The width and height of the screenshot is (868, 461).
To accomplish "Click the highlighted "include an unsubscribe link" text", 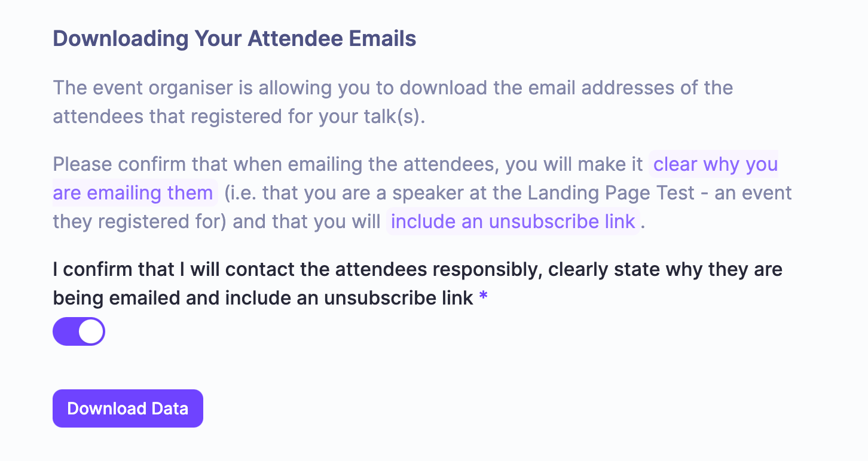I will click(x=513, y=222).
